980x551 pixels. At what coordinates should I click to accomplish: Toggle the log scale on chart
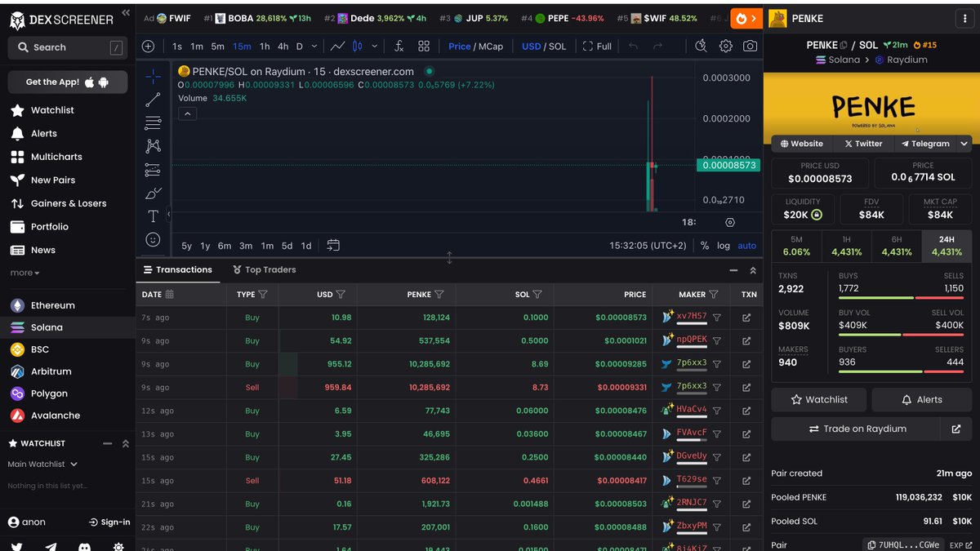(x=724, y=245)
